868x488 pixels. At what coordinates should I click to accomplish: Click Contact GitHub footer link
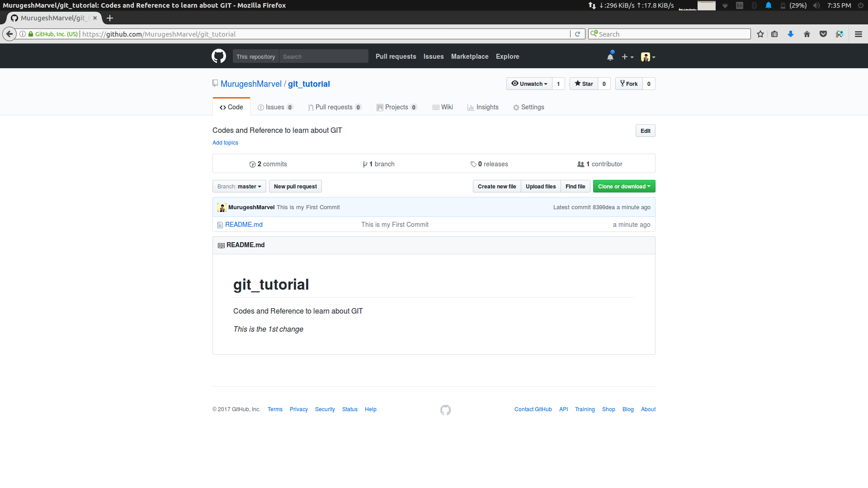click(533, 409)
